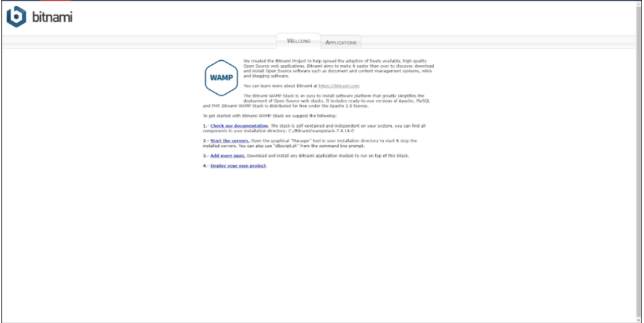The image size is (644, 323).
Task: Click the WAMP hexagon icon
Action: click(221, 77)
